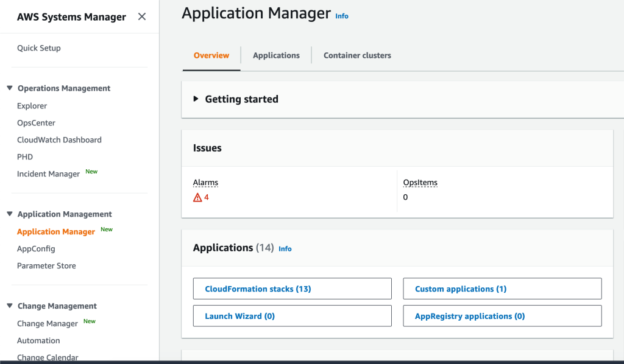Click the Info icon next to Applications heading
Image resolution: width=624 pixels, height=364 pixels.
point(285,248)
